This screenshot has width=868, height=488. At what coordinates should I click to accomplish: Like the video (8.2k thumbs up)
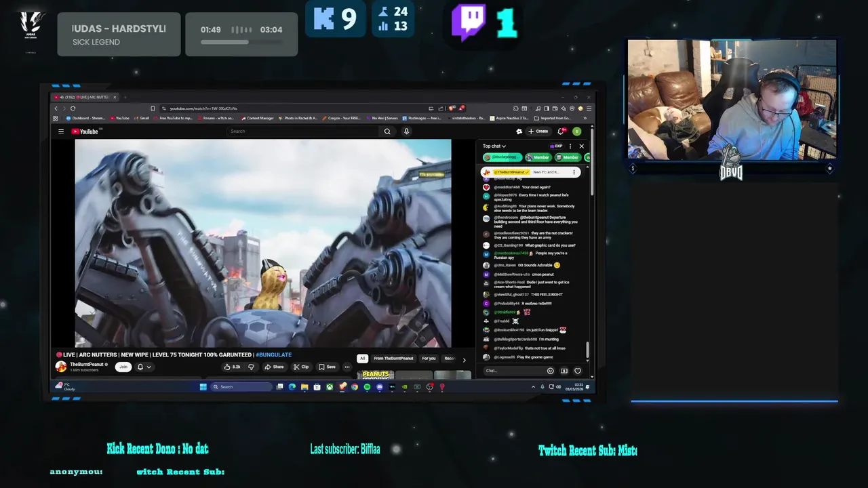click(x=232, y=367)
